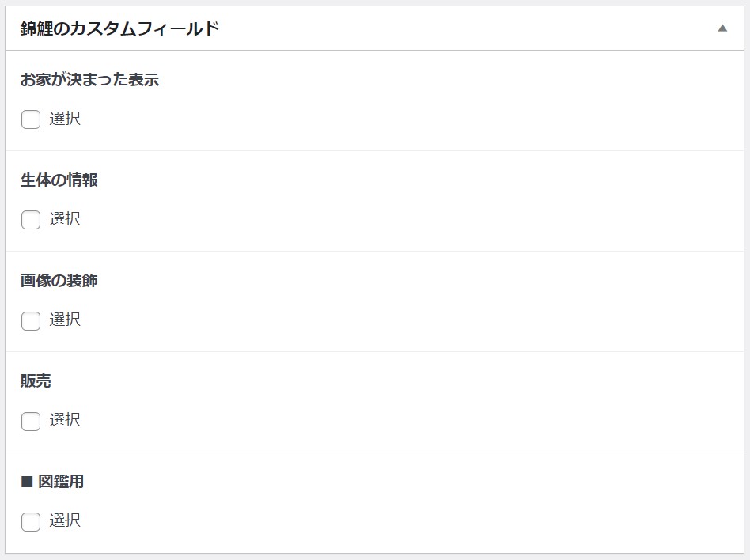Viewport: 750px width, 560px height.
Task: Click the 選択 label under 生体の情報
Action: point(65,219)
